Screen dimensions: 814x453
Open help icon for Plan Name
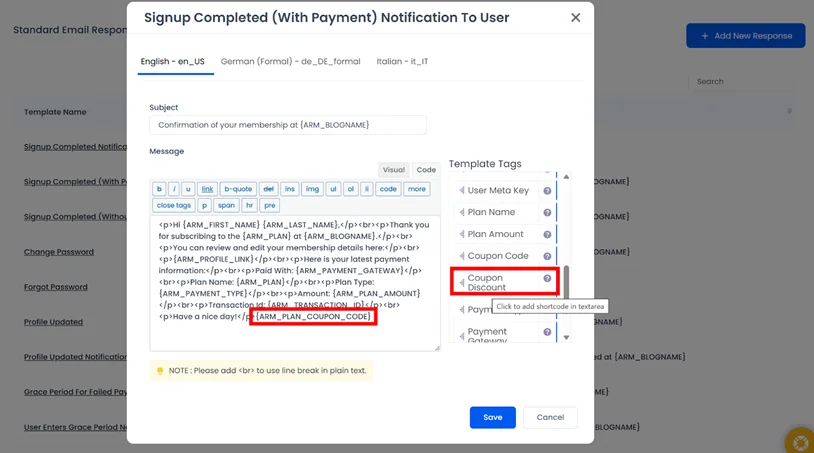(547, 213)
